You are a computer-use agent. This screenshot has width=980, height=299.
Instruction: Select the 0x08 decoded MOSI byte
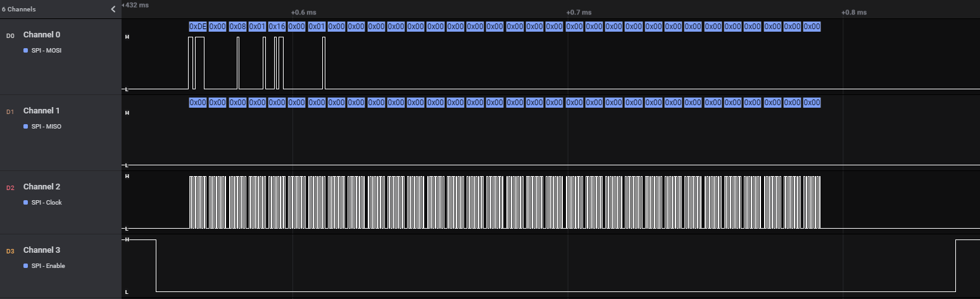pyautogui.click(x=237, y=27)
